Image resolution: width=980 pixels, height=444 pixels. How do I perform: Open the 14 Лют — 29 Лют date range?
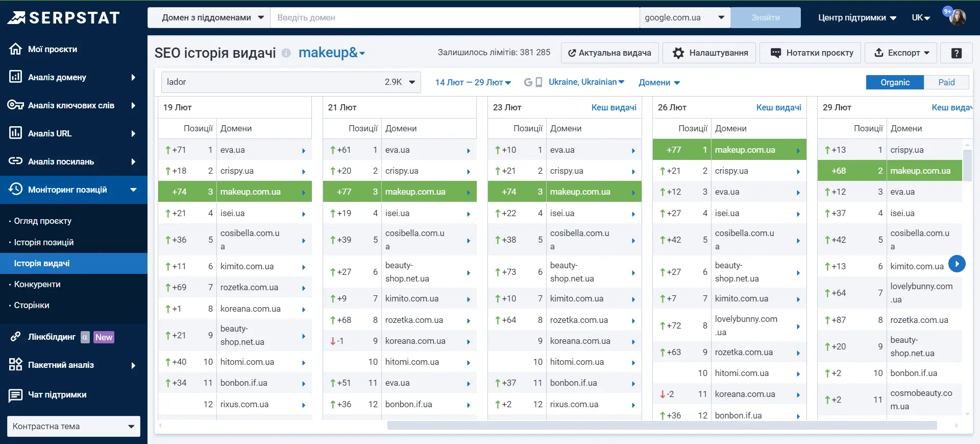(473, 82)
